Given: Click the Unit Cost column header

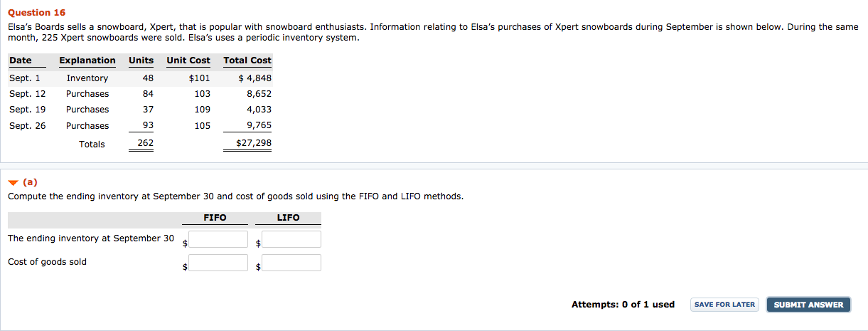Looking at the screenshot, I should pos(188,61).
